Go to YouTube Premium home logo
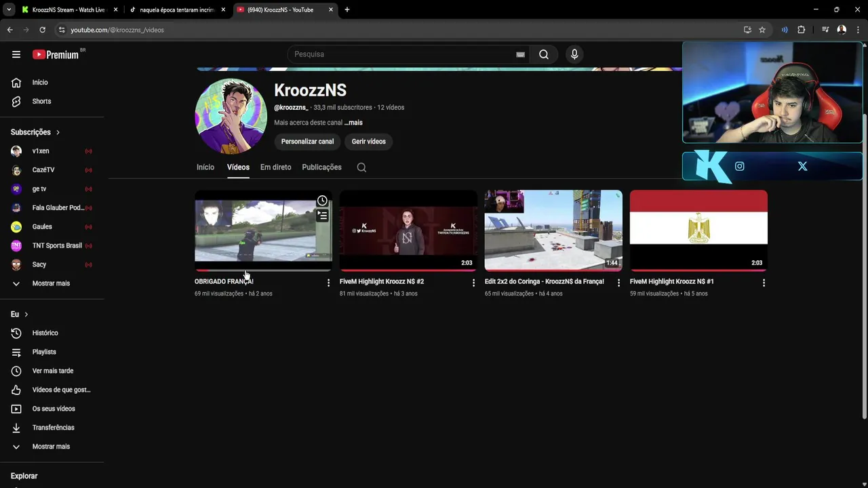The width and height of the screenshot is (868, 488). click(56, 54)
